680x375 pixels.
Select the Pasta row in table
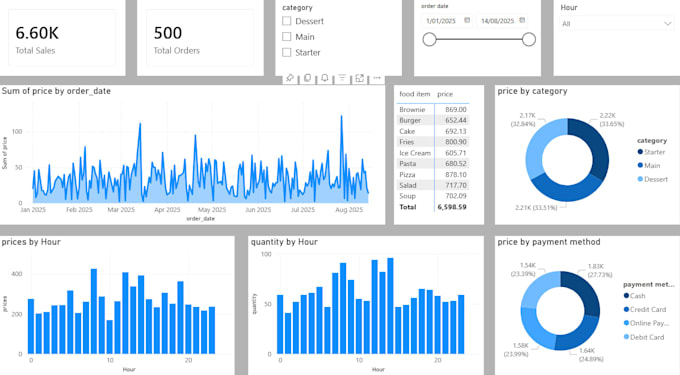pyautogui.click(x=433, y=164)
